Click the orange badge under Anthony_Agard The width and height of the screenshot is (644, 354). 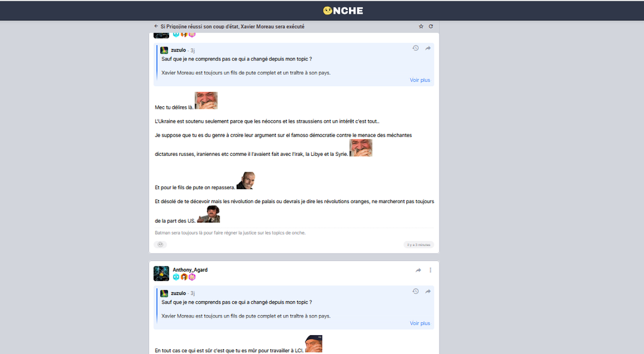[x=184, y=277]
